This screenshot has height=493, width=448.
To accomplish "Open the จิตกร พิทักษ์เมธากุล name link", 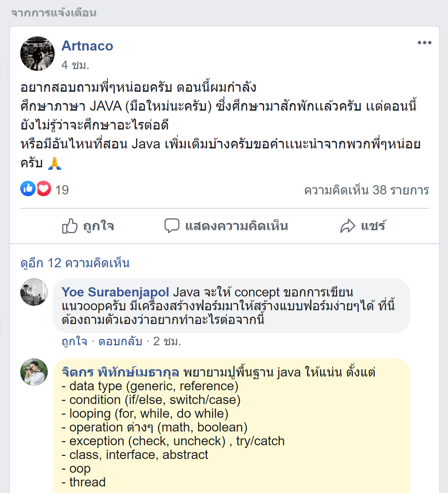I will point(120,372).
